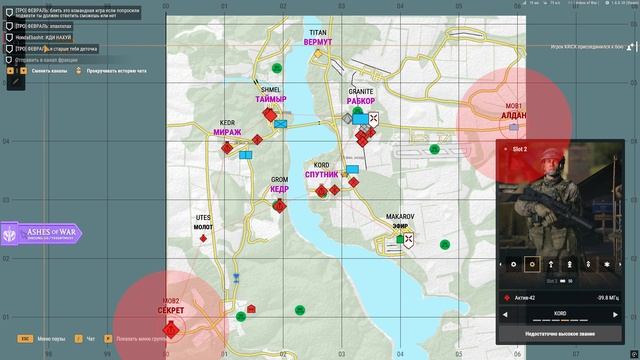Click the HondaElashit chat message
Screen dimensions: 640x360
[x=39, y=38]
